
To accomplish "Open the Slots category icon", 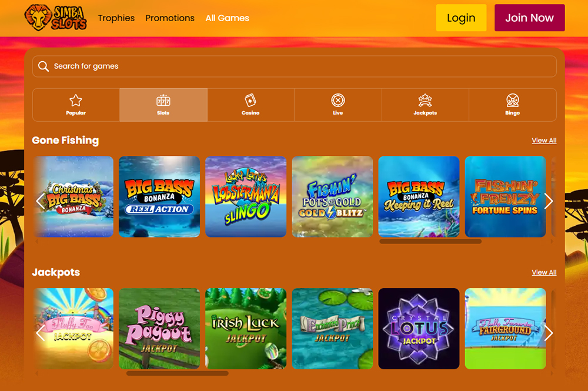I will coord(163,101).
